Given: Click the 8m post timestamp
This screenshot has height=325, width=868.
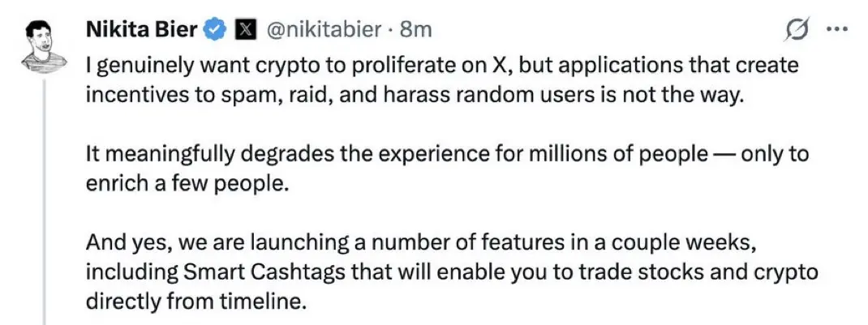Looking at the screenshot, I should click(x=416, y=30).
